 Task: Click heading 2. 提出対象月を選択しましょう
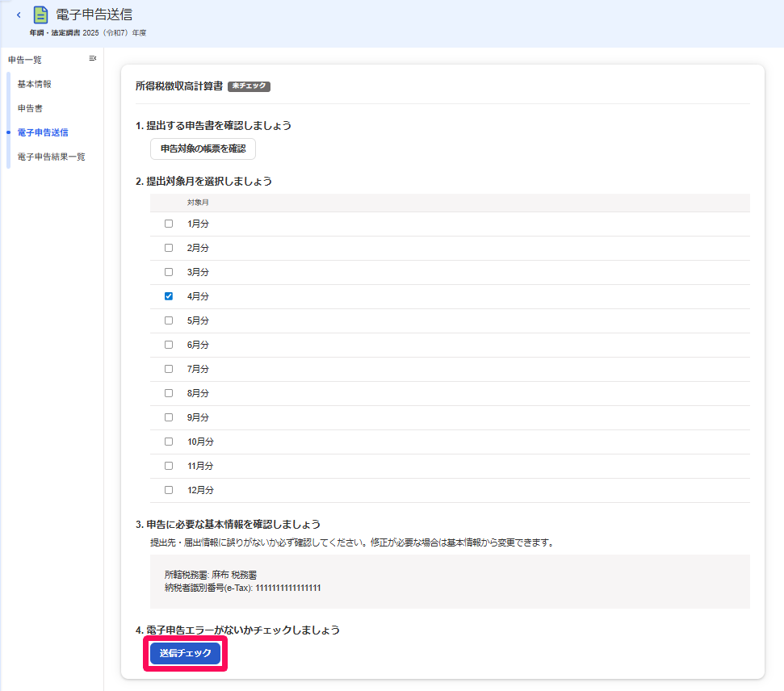point(204,181)
